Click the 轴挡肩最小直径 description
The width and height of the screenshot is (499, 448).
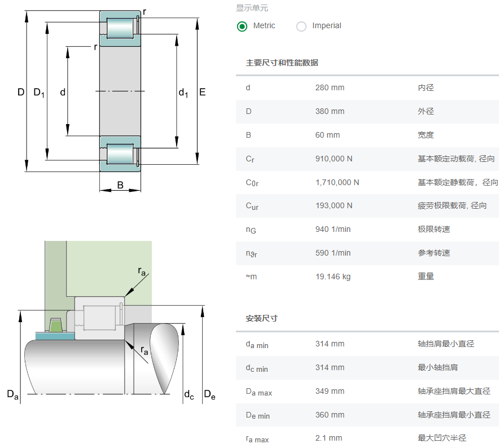446,344
